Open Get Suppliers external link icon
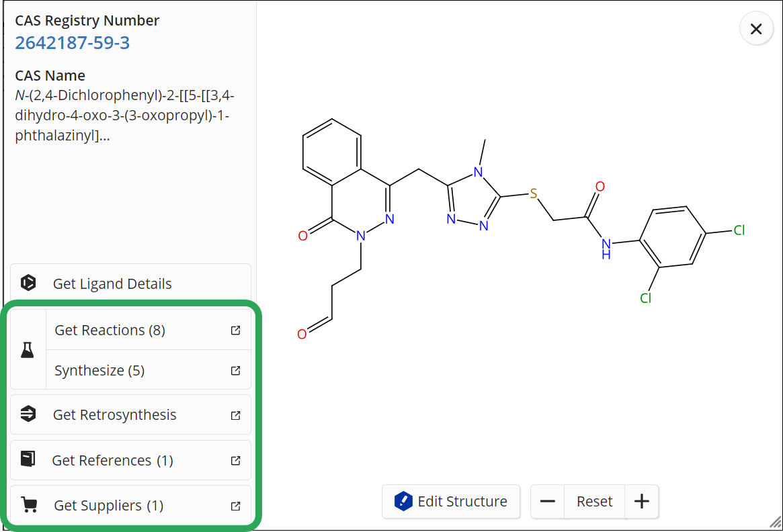 pos(236,506)
